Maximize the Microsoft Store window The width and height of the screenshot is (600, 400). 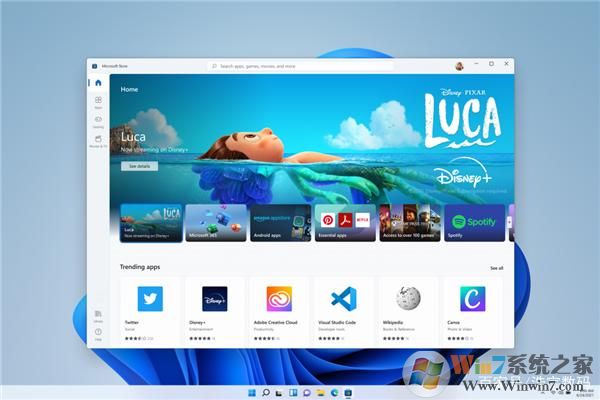tap(491, 64)
